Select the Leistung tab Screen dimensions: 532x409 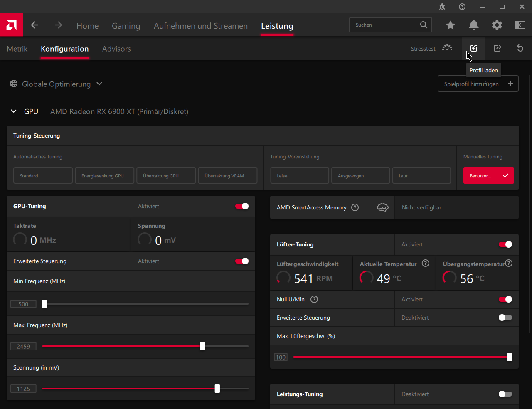(277, 26)
